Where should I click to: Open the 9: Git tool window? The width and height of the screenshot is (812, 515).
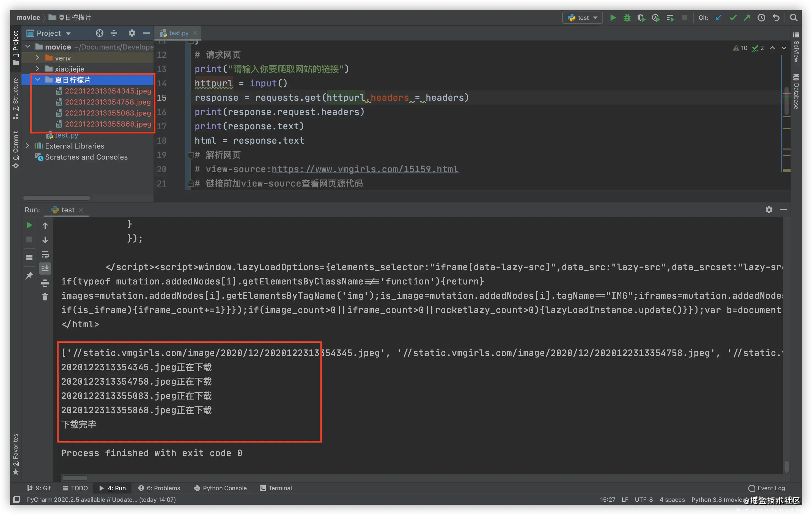click(x=39, y=488)
